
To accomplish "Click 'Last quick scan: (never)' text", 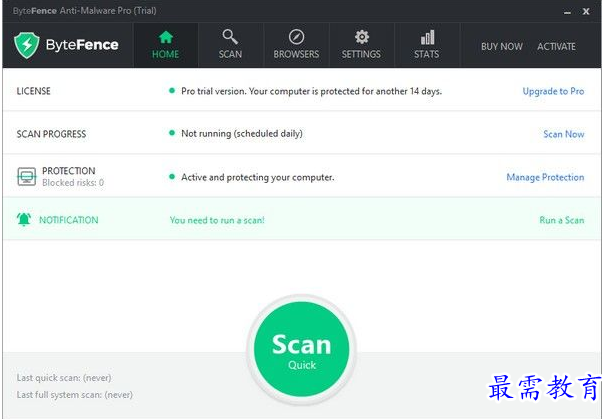I will tap(64, 378).
